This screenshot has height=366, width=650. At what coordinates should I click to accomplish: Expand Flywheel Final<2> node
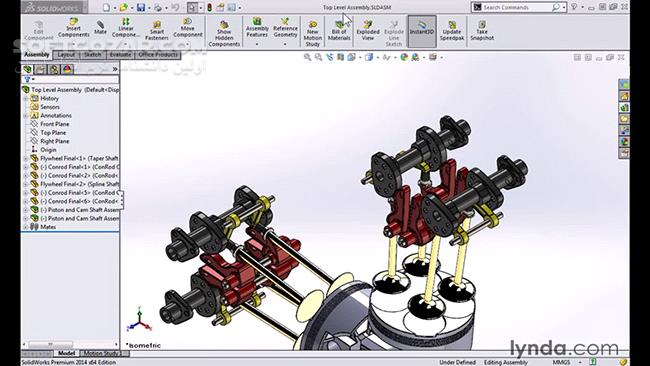[26, 184]
